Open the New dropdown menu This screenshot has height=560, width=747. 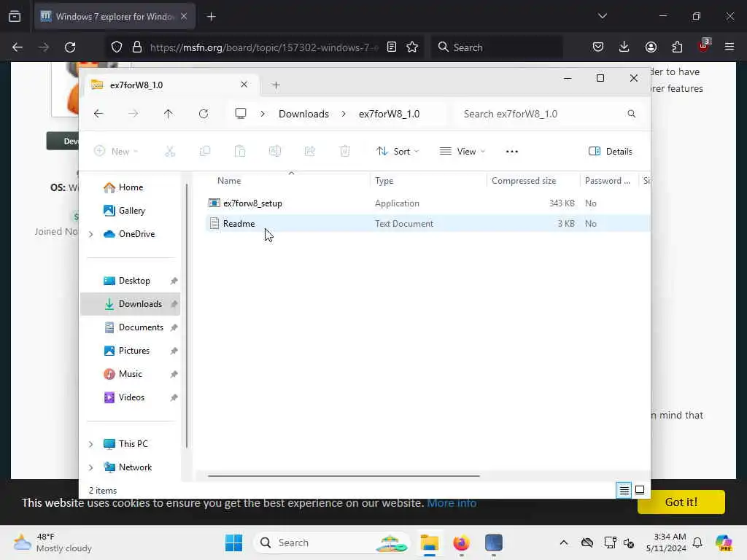click(116, 152)
